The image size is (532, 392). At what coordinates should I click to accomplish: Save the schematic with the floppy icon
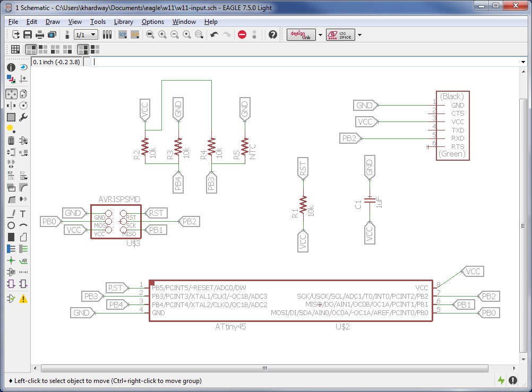pyautogui.click(x=28, y=34)
